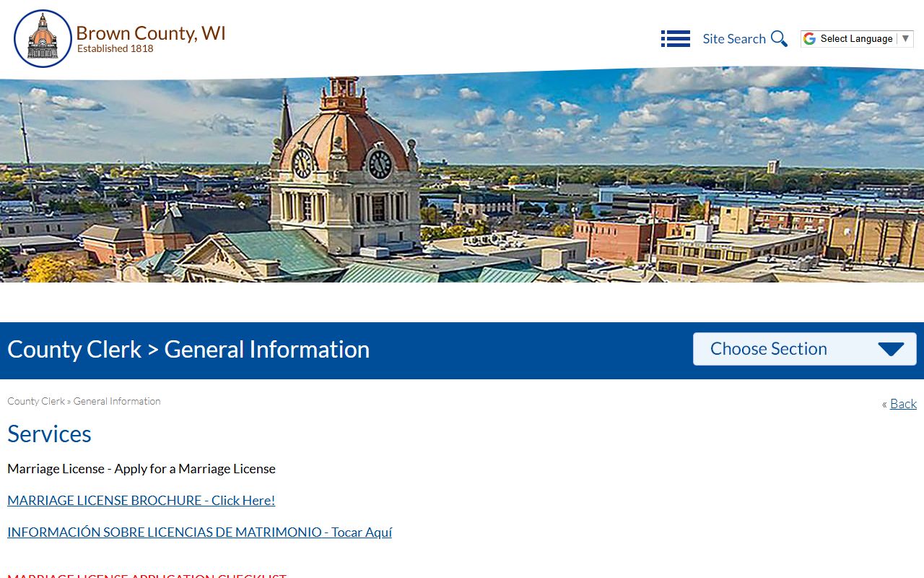This screenshot has width=924, height=578.
Task: Click the General Information breadcrumb
Action: (117, 401)
